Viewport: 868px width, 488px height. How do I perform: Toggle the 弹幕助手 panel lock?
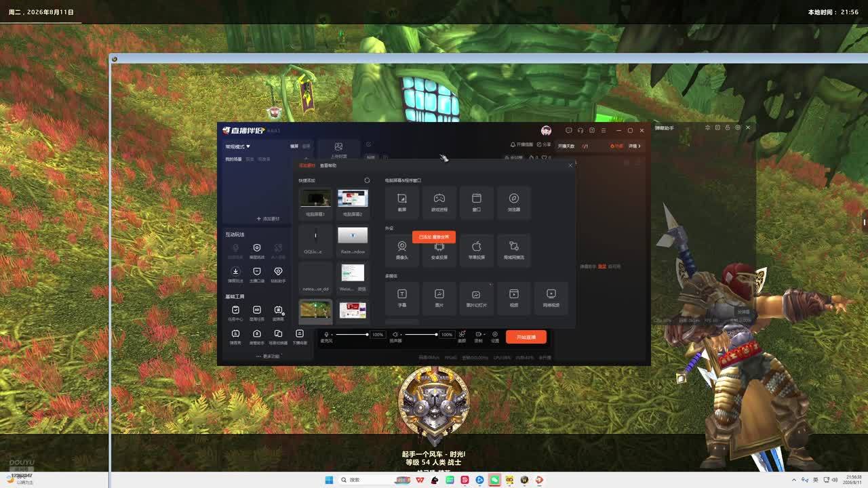pos(728,127)
